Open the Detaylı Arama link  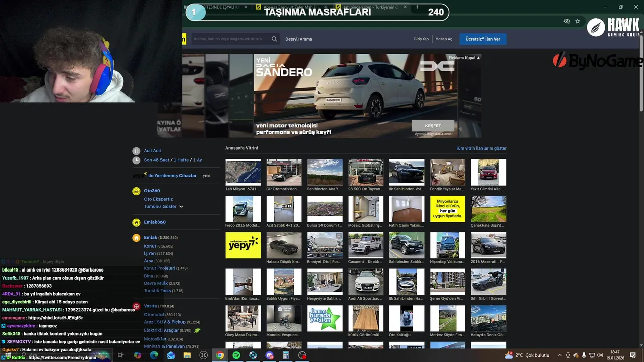pyautogui.click(x=299, y=39)
